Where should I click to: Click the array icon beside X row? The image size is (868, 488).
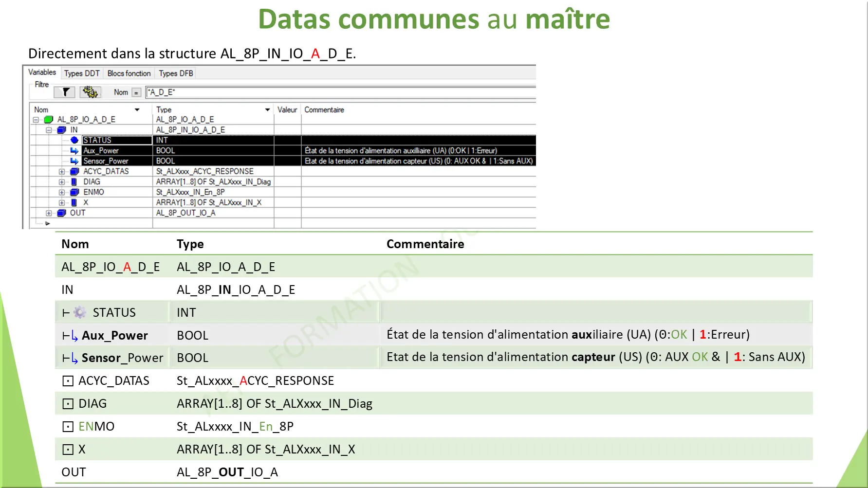74,202
